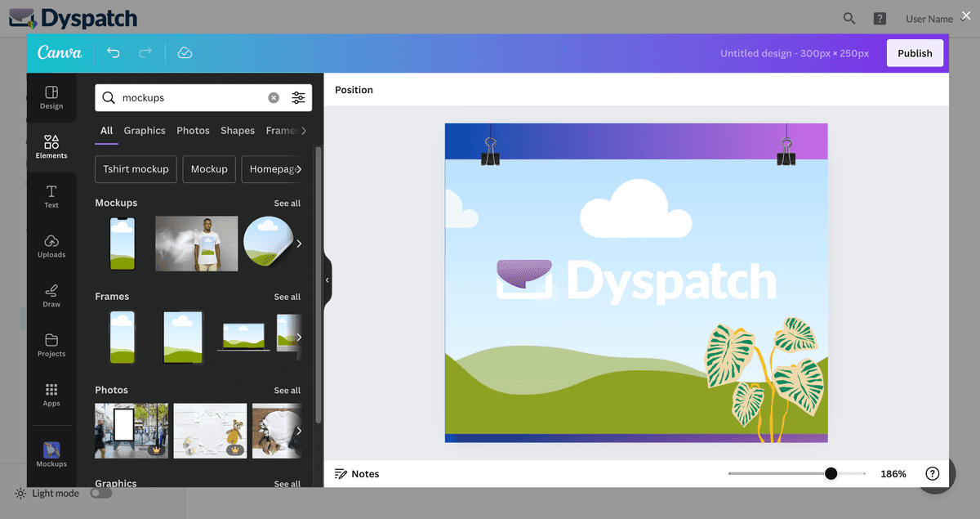Show more element category tabs

(x=304, y=131)
